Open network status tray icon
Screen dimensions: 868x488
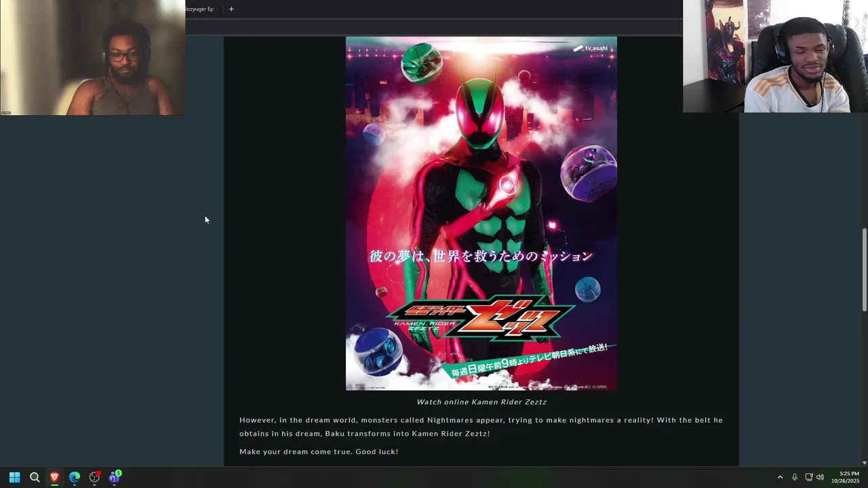[x=809, y=477]
